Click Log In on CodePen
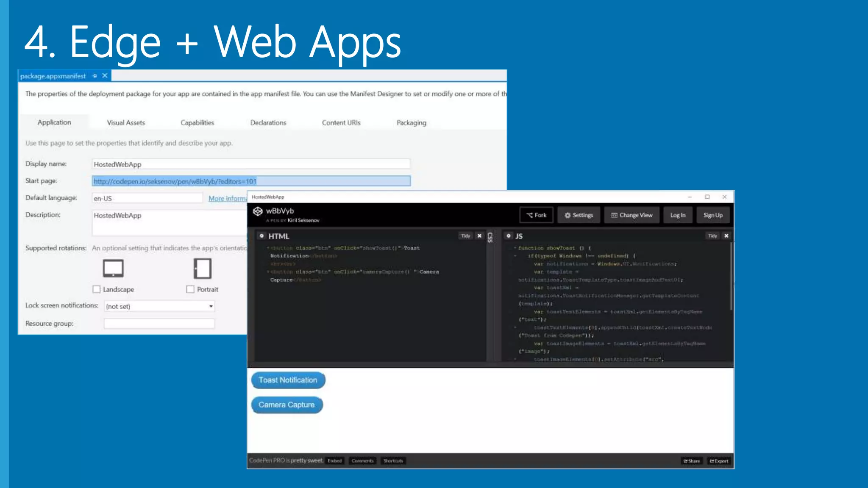 pyautogui.click(x=678, y=215)
